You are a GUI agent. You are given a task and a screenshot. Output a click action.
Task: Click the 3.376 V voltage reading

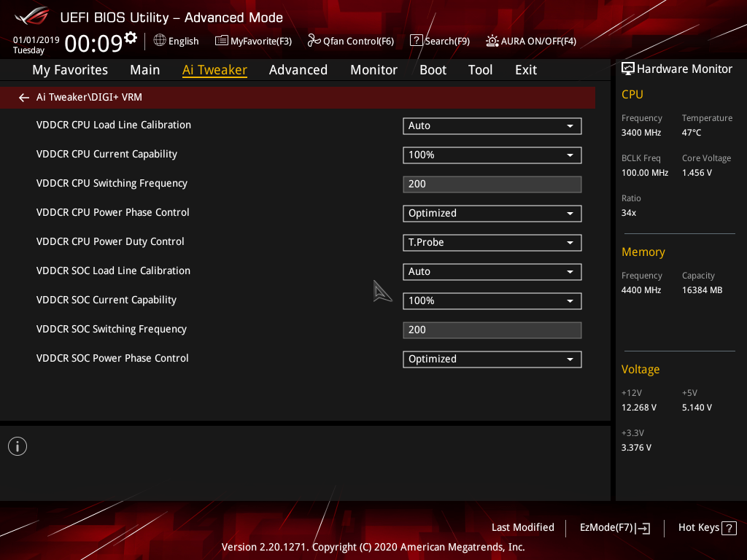[x=636, y=448]
